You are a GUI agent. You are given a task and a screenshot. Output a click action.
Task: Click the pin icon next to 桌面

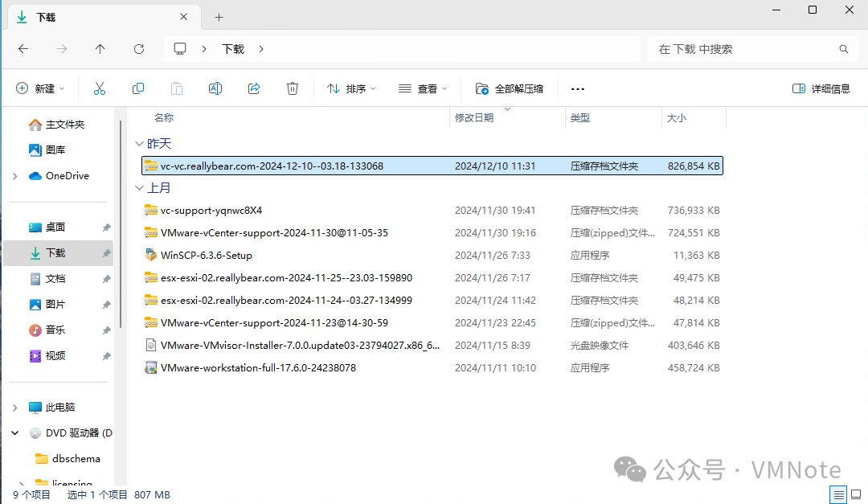click(106, 227)
